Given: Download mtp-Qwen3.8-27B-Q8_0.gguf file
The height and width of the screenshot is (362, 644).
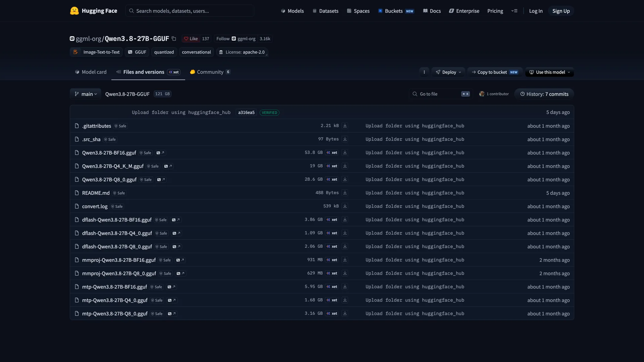Looking at the screenshot, I should [x=345, y=313].
